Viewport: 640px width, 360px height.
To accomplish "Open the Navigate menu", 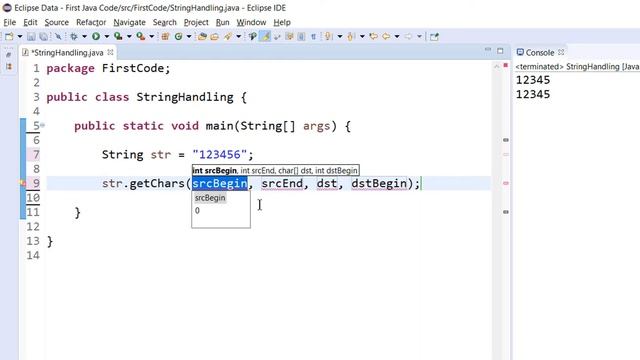I will [x=129, y=22].
